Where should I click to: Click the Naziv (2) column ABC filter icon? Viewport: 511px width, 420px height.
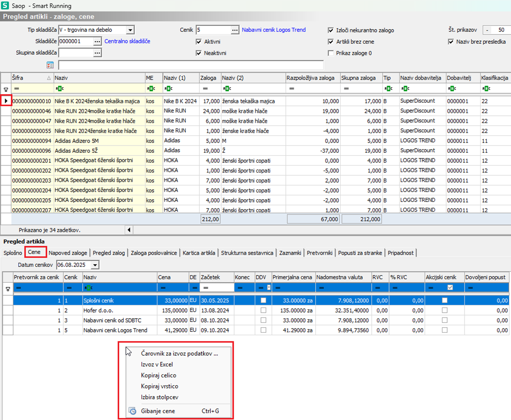[x=227, y=88]
